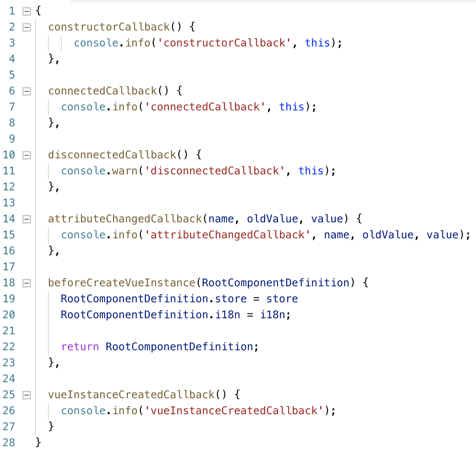Click the return keyword on line 22

[x=80, y=347]
